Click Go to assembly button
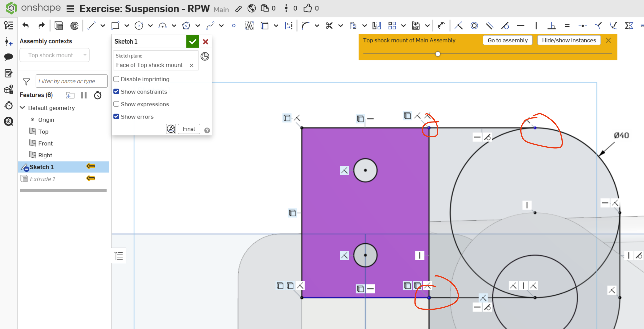Screen dimensions: 644x329 (x=507, y=40)
